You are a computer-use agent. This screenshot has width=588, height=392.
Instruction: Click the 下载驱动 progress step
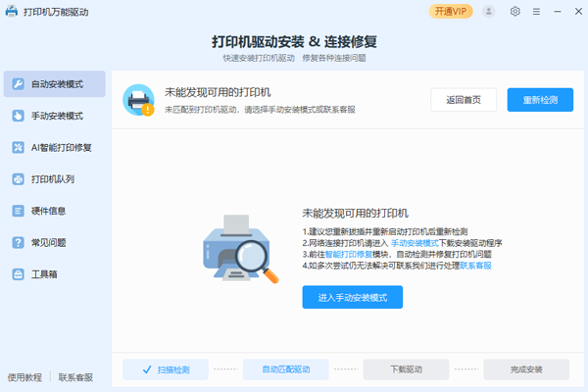406,369
